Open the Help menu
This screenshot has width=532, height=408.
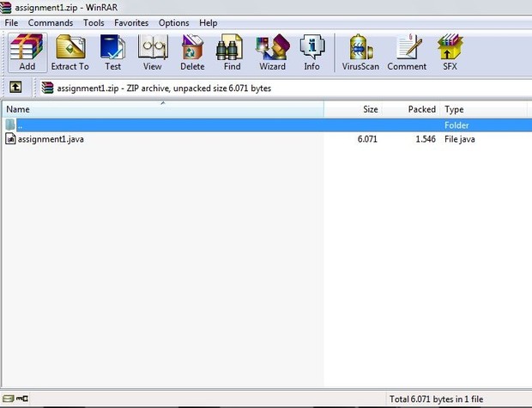(208, 22)
